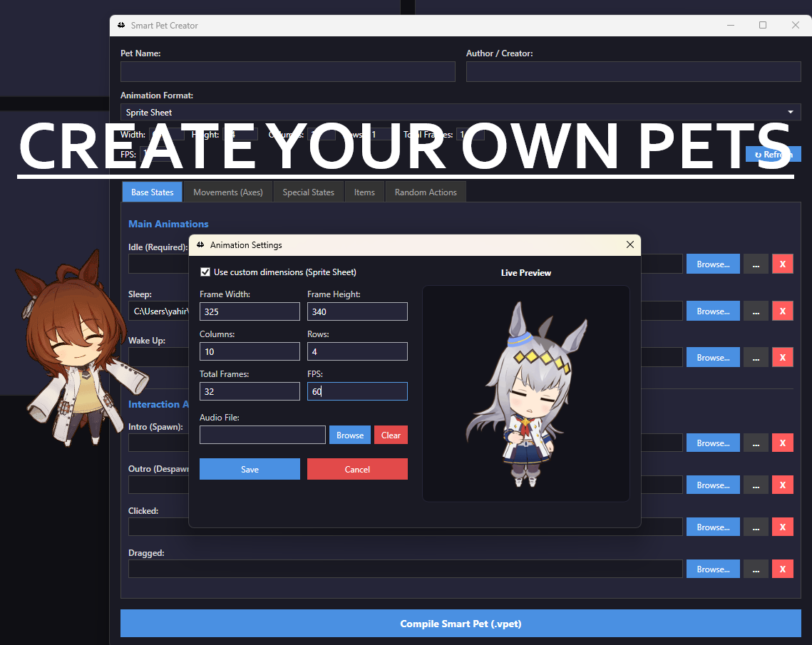This screenshot has height=645, width=812.
Task: Browse for an audio file in the dialog
Action: pos(350,435)
